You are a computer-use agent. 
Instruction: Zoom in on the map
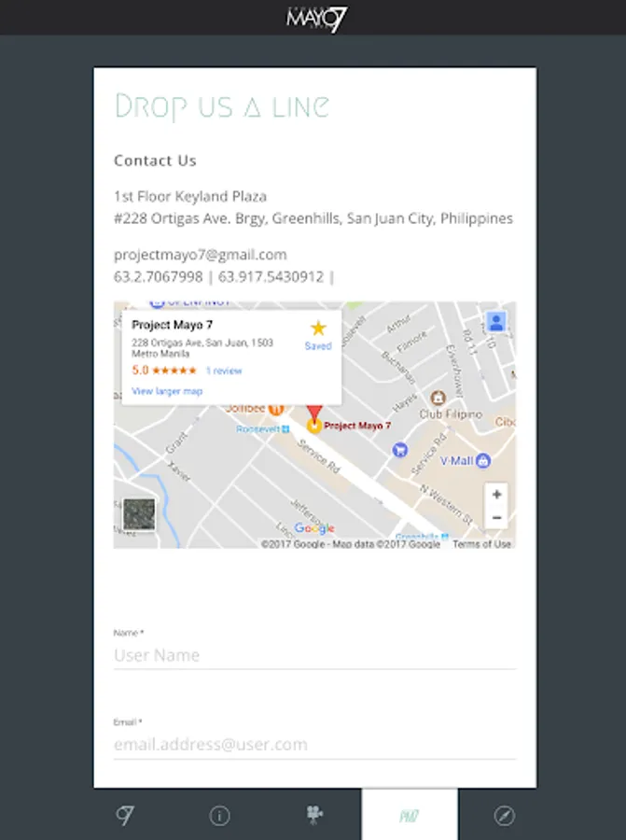(x=496, y=494)
